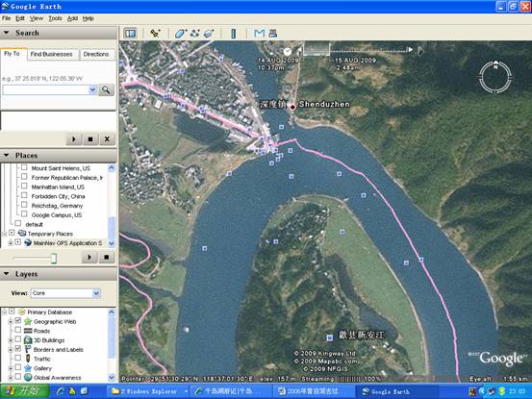Check the Mount Saint Helens checkbox
The height and width of the screenshot is (399, 532).
click(24, 167)
